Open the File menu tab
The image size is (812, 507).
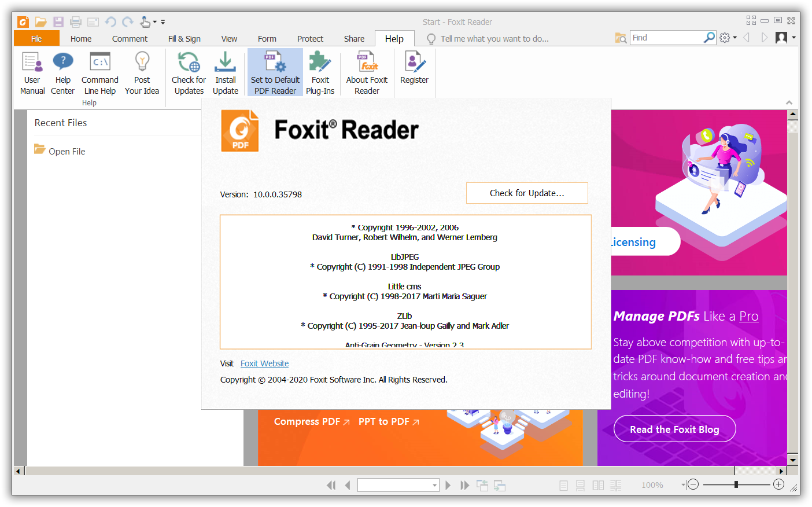36,39
